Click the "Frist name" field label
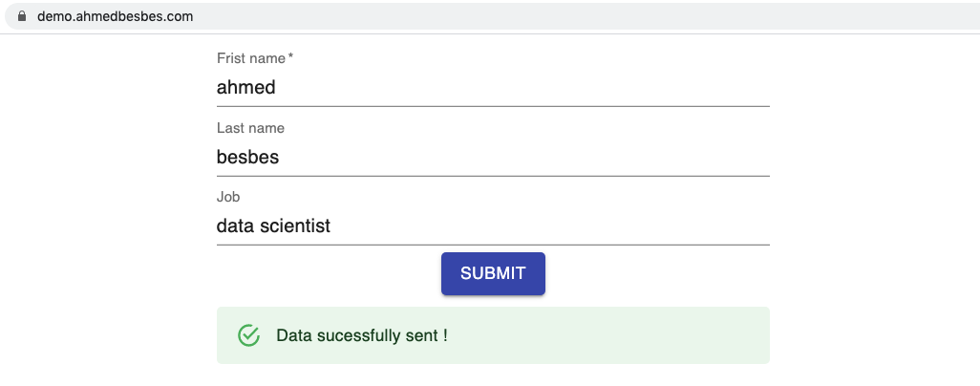The height and width of the screenshot is (386, 980). pyautogui.click(x=251, y=58)
